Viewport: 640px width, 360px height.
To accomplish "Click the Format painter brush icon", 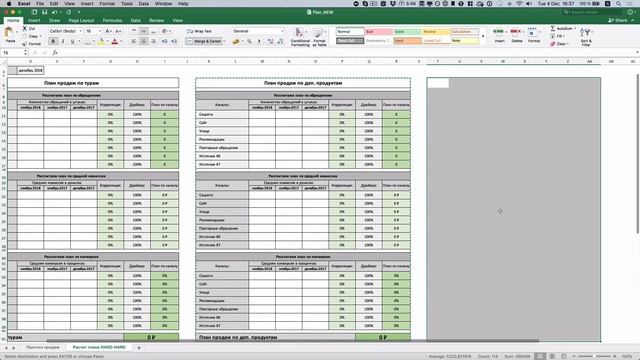I will pyautogui.click(x=24, y=44).
